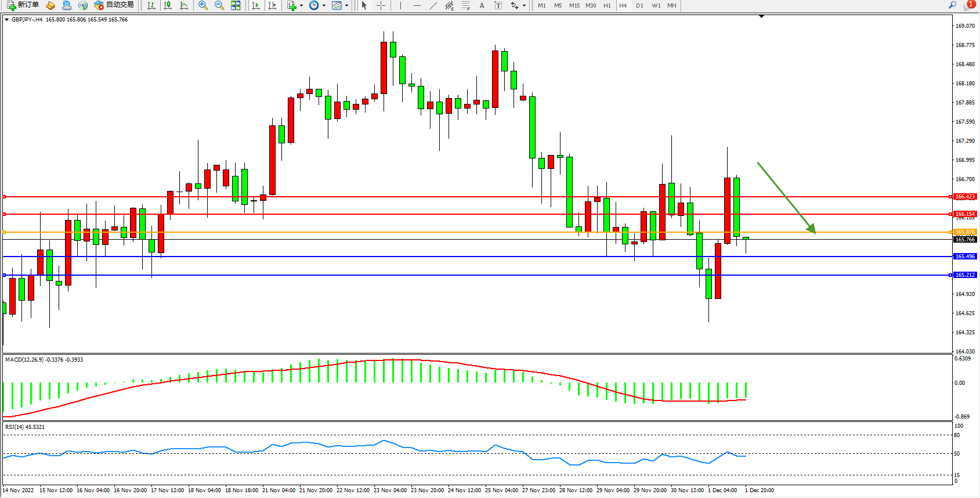Tile chart windows with grid icon
Viewport: 980px width, 498px height.
[236, 5]
